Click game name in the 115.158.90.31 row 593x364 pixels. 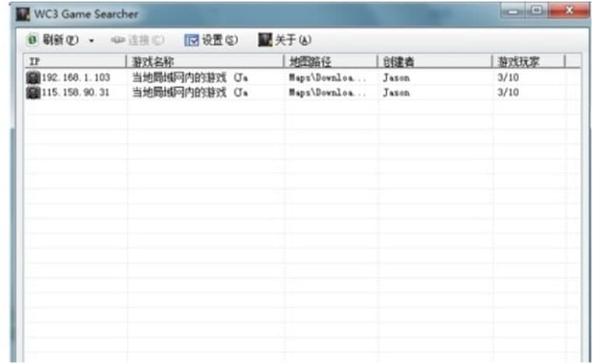190,93
